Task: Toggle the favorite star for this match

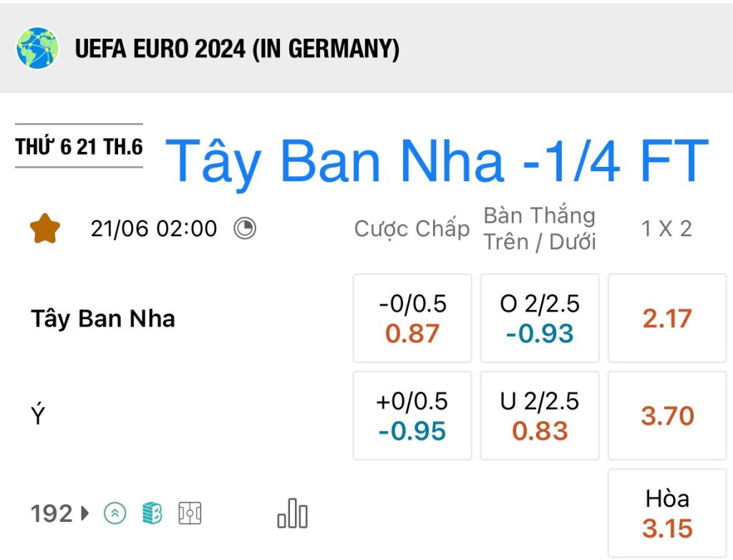Action: (45, 228)
